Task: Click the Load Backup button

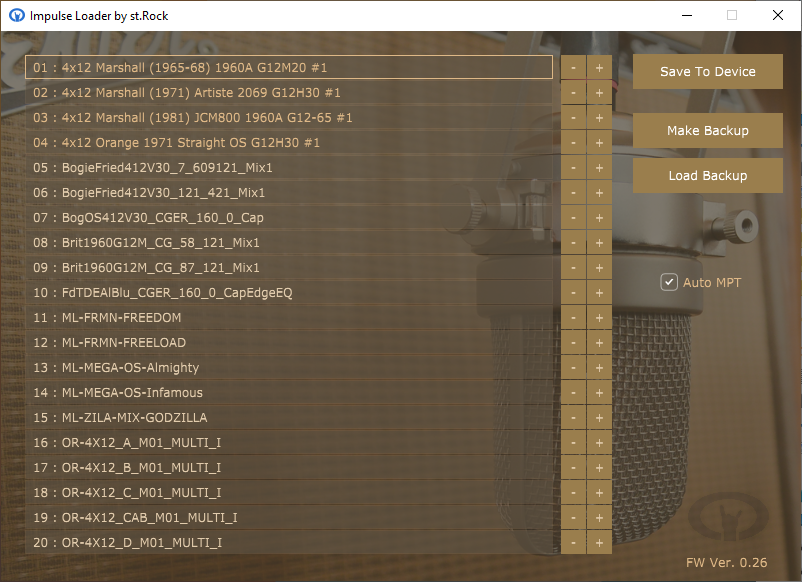Action: (707, 175)
